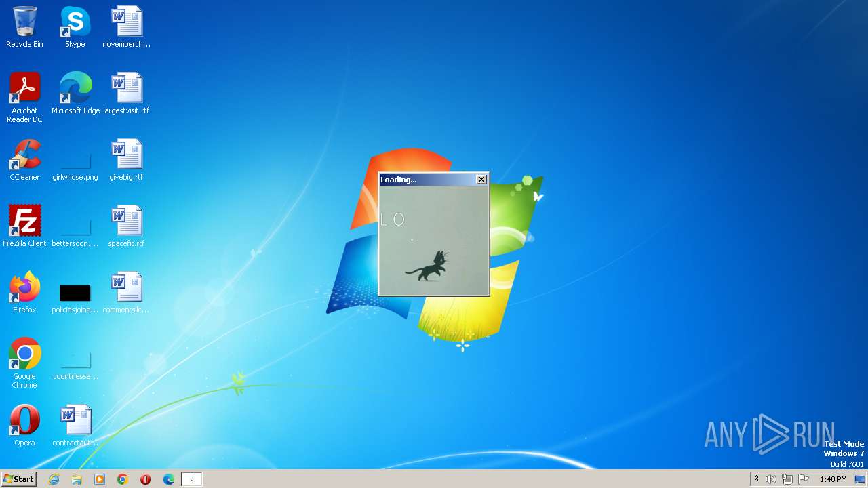The height and width of the screenshot is (488, 868).
Task: Open Google Chrome desktop shortcut
Action: tap(24, 363)
